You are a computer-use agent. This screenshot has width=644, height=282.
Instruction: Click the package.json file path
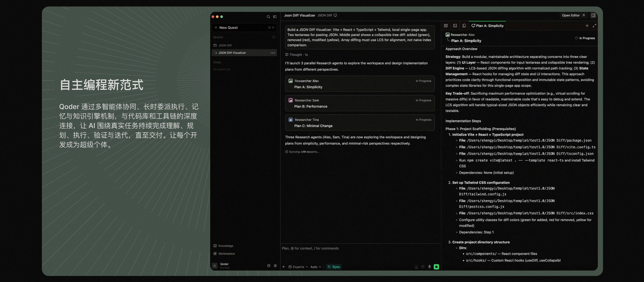(x=529, y=140)
